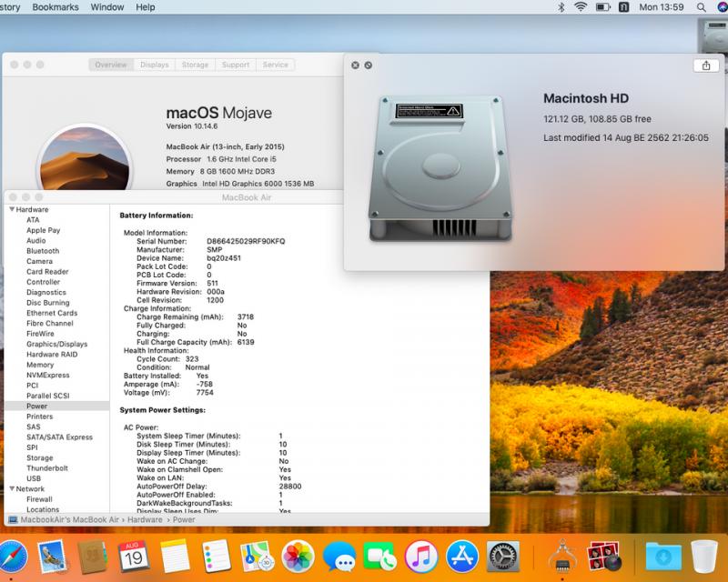Launch the App Store from the Dock
The height and width of the screenshot is (582, 728).
tap(462, 556)
